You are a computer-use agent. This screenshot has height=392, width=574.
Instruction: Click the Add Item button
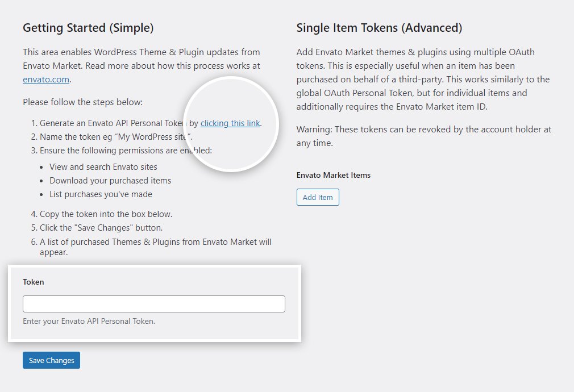coord(318,197)
